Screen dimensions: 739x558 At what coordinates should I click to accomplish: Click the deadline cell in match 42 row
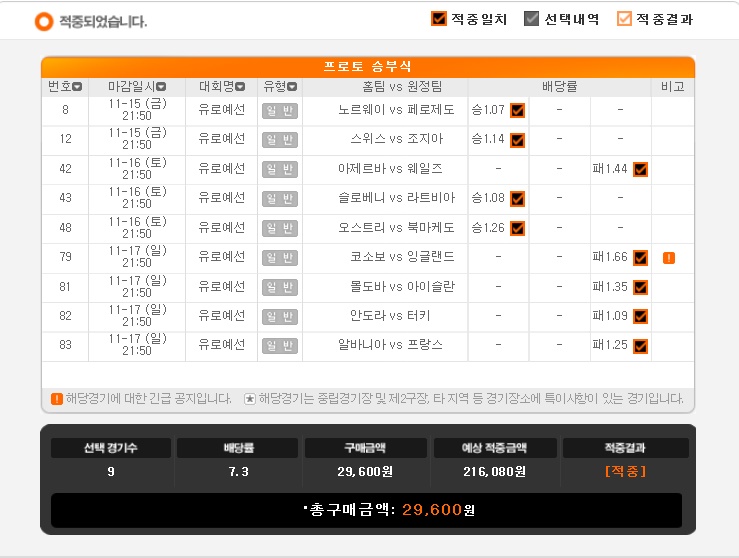coord(137,169)
